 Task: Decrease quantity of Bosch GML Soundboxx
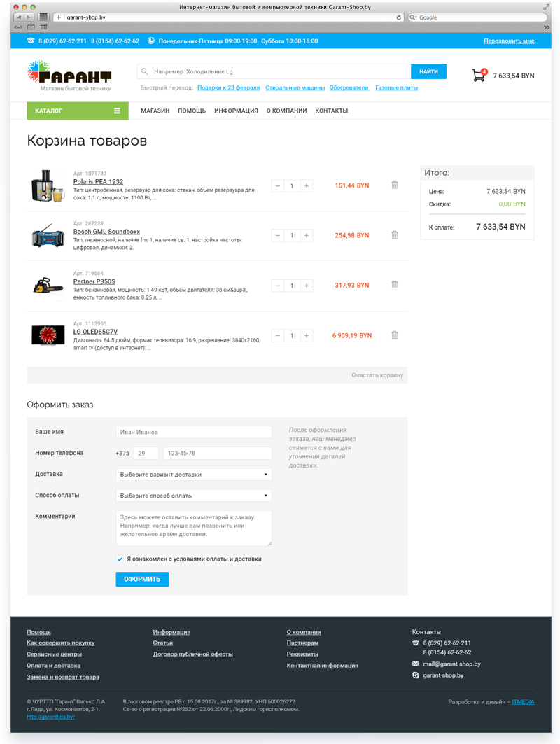278,235
